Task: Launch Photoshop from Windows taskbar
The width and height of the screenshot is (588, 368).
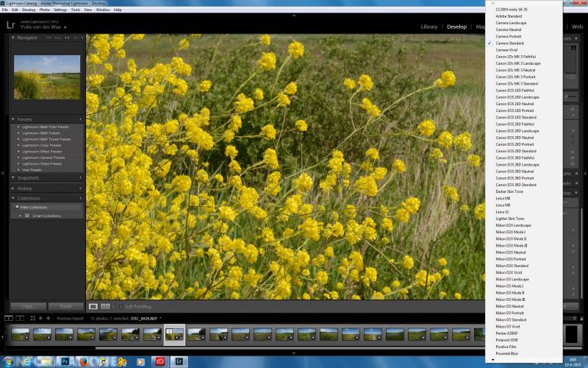Action: click(65, 361)
